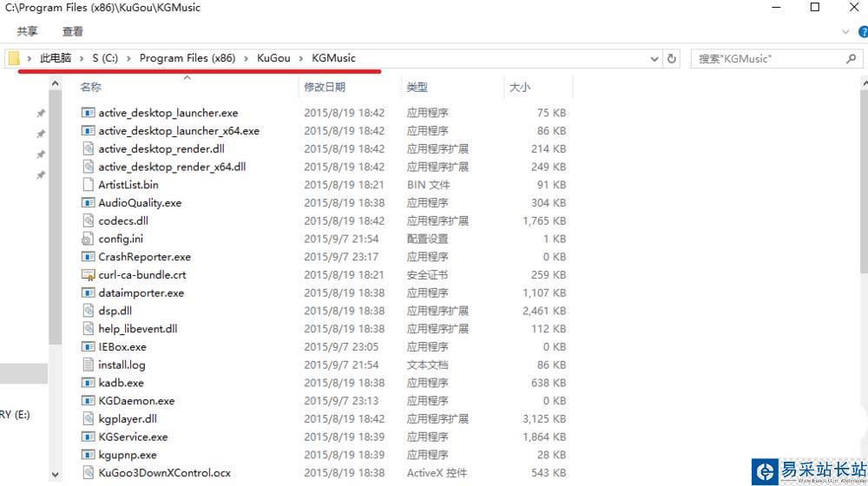Expand the ribbon with the chevron
Viewport: 868px width, 486px height.
click(x=845, y=32)
